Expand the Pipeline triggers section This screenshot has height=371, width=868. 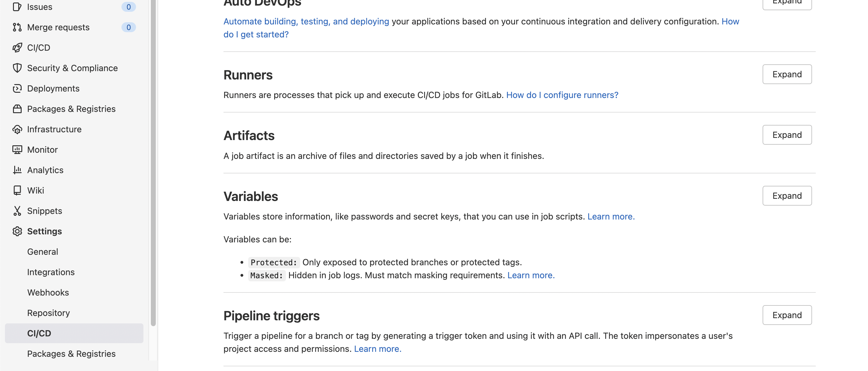point(787,315)
